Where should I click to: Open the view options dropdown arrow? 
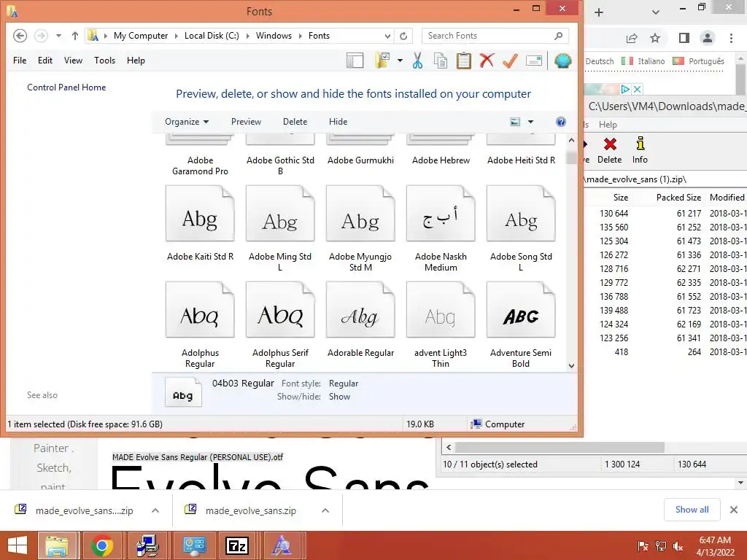(x=531, y=122)
